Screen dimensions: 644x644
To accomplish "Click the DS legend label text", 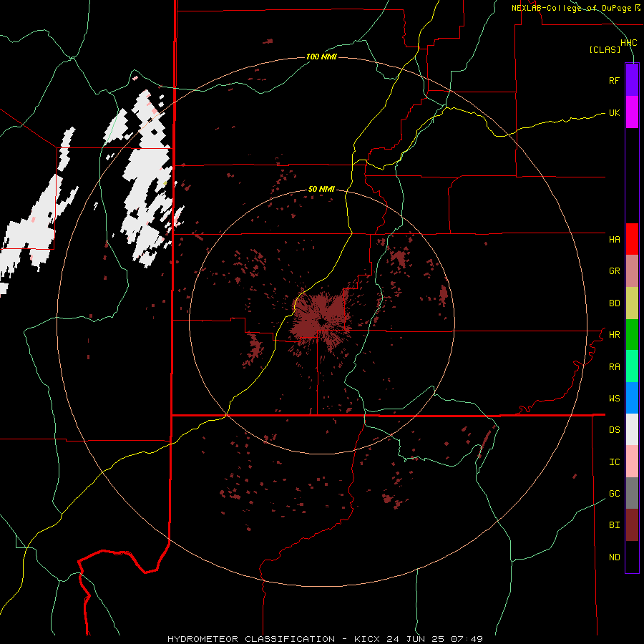I will click(615, 429).
